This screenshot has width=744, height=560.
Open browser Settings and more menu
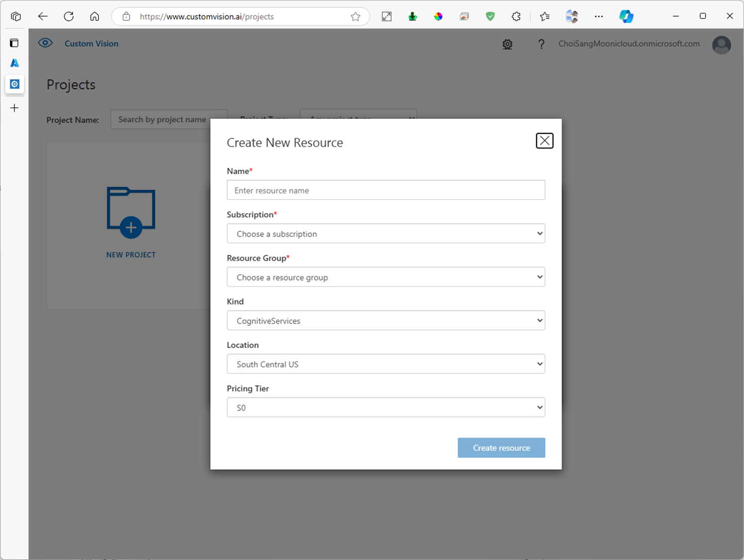(599, 16)
